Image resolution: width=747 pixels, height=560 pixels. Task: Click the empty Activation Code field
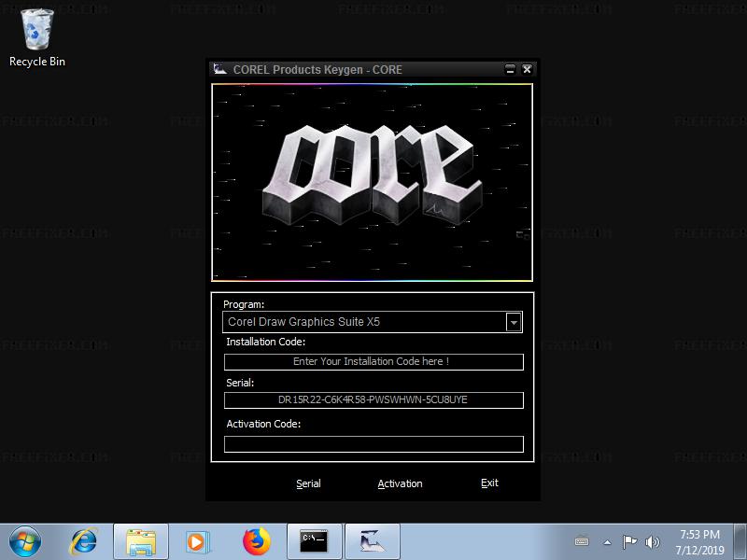point(373,444)
